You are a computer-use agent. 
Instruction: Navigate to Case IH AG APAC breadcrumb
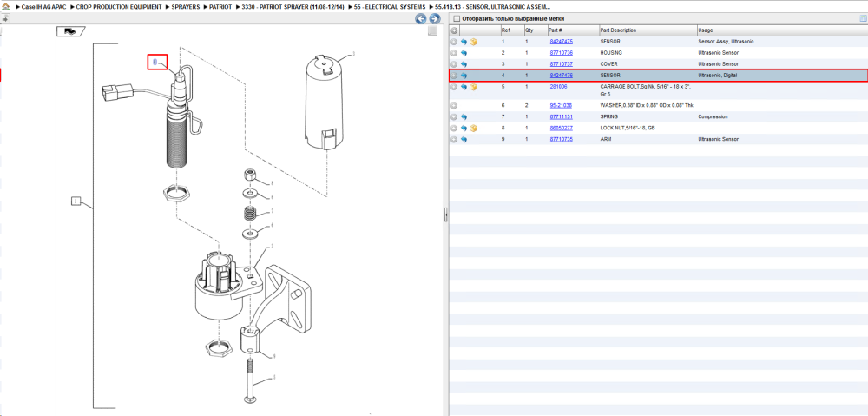click(x=43, y=7)
